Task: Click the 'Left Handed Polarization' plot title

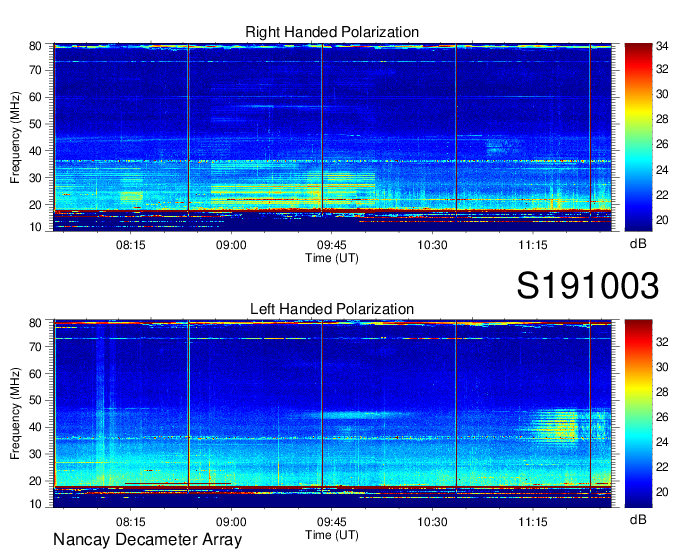Action: click(x=332, y=309)
